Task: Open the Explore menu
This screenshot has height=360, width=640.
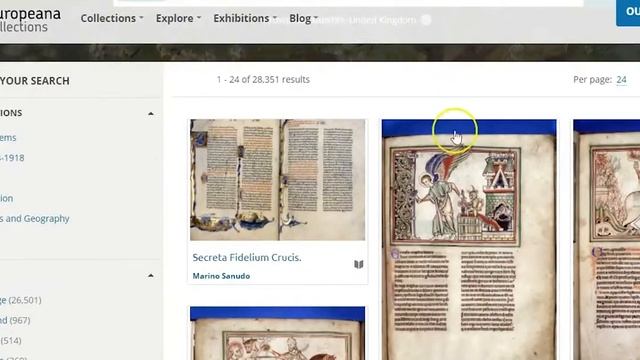Action: (x=178, y=18)
